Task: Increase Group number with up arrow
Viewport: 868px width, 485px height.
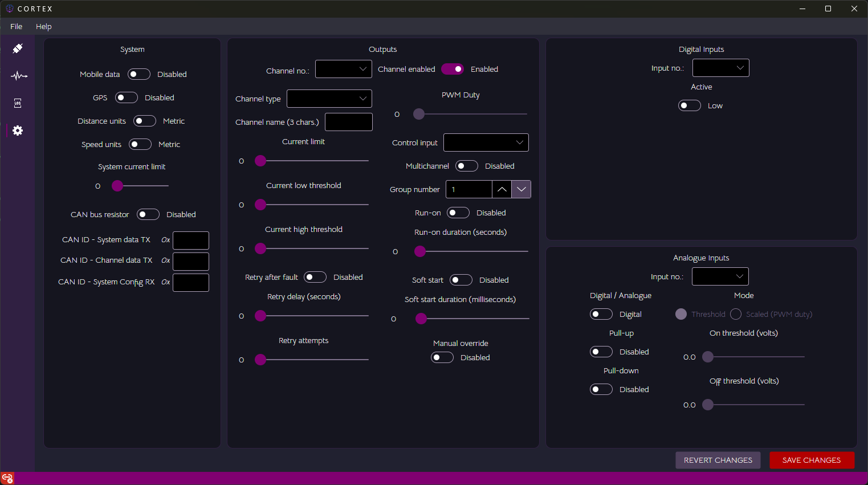Action: coord(502,189)
